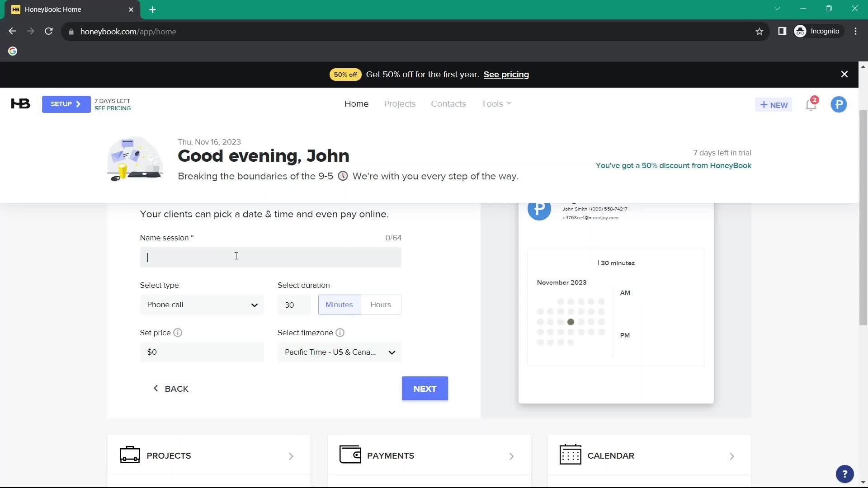
Task: Click the CALENDAR card heading
Action: [611, 456]
